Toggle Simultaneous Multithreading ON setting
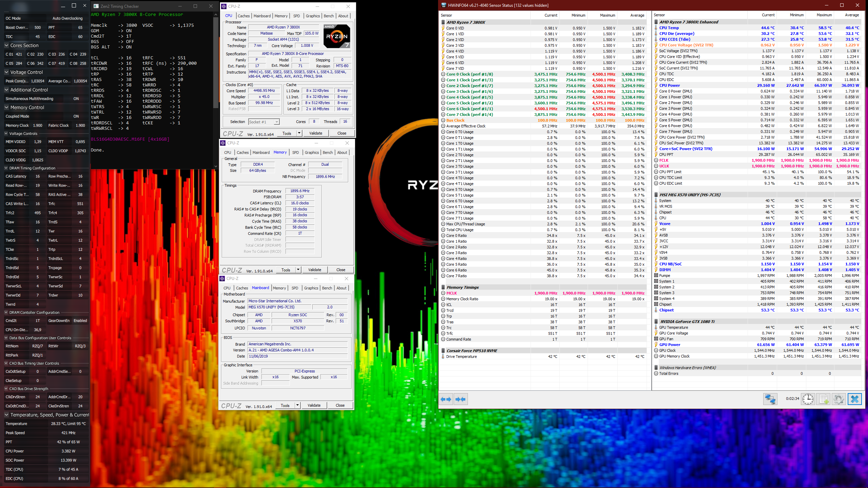 pyautogui.click(x=76, y=99)
